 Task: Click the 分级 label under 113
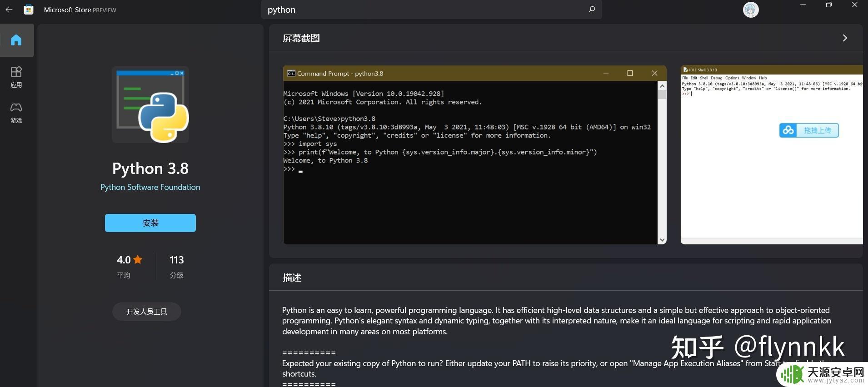pyautogui.click(x=177, y=275)
